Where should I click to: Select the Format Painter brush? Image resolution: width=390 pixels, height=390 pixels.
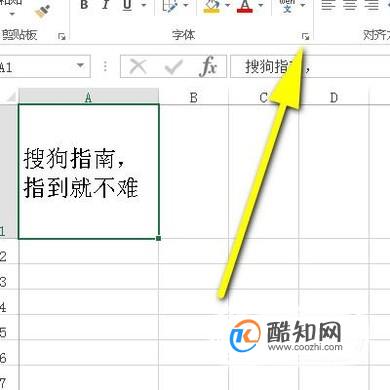(42, 12)
